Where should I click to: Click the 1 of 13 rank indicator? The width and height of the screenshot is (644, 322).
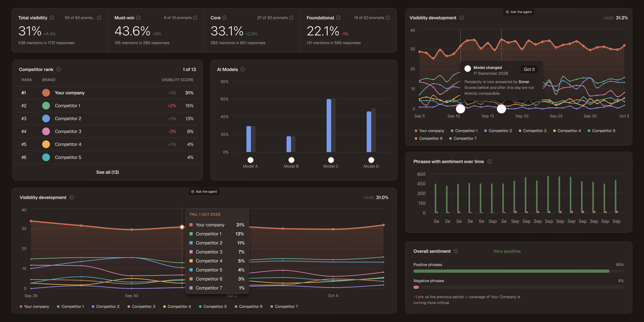189,70
